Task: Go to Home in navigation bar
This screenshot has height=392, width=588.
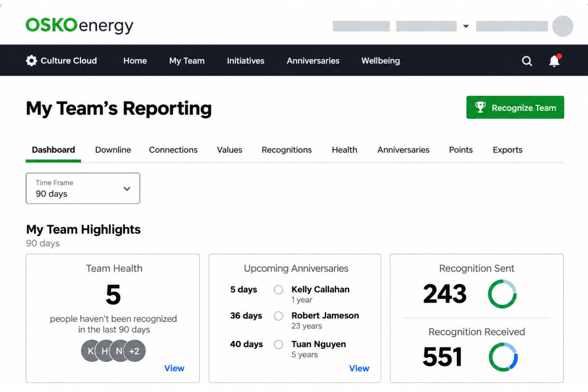Action: click(x=135, y=61)
